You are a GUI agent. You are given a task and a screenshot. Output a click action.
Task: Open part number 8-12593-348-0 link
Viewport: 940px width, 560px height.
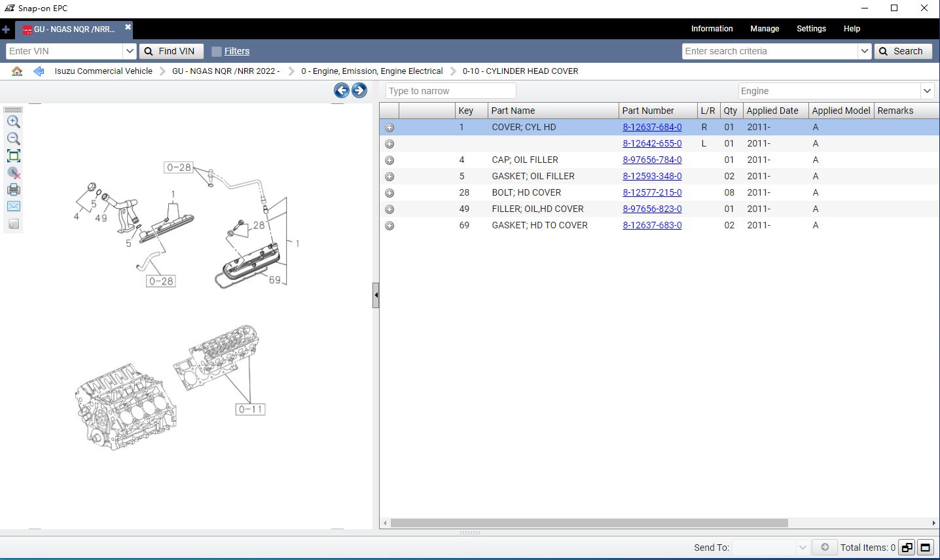click(652, 176)
